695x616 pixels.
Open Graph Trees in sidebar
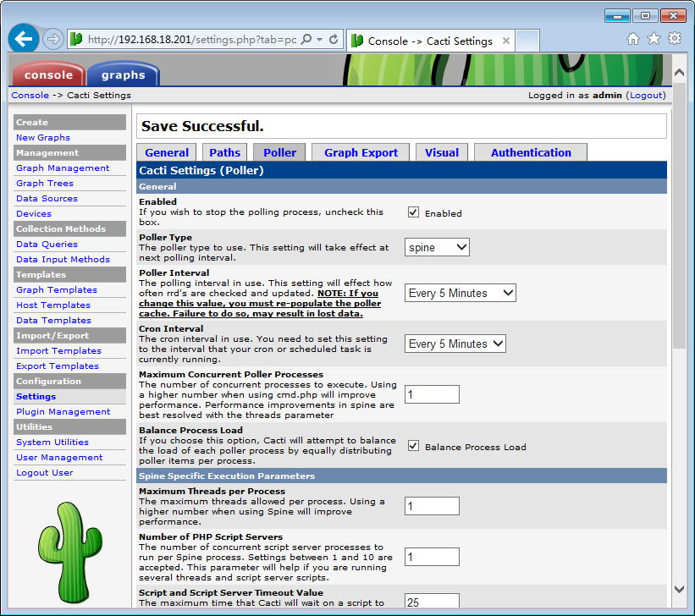point(45,183)
